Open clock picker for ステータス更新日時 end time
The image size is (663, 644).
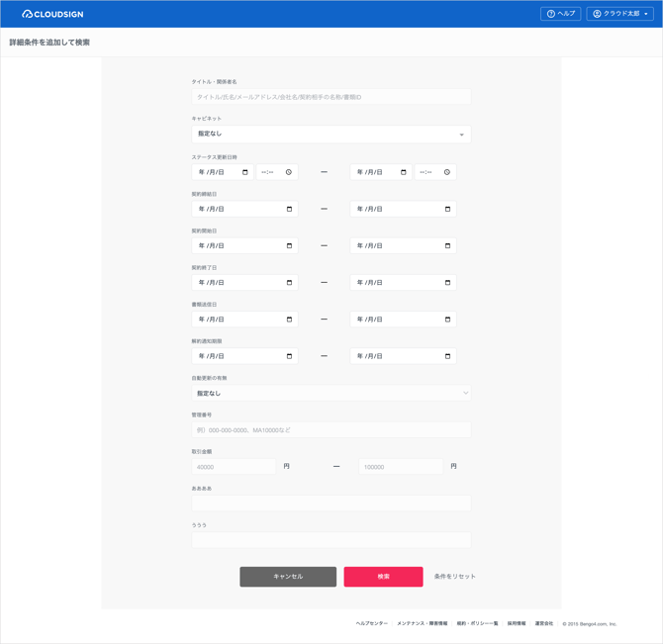coord(447,172)
